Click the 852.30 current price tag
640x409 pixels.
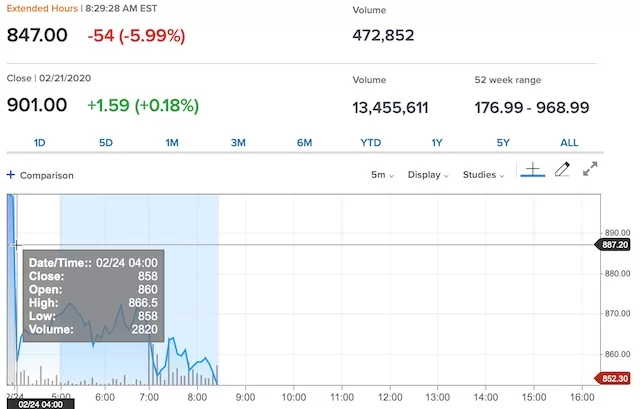[616, 378]
